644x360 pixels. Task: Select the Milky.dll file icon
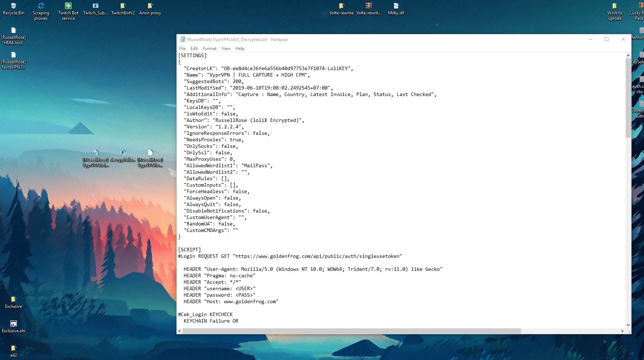pos(396,9)
